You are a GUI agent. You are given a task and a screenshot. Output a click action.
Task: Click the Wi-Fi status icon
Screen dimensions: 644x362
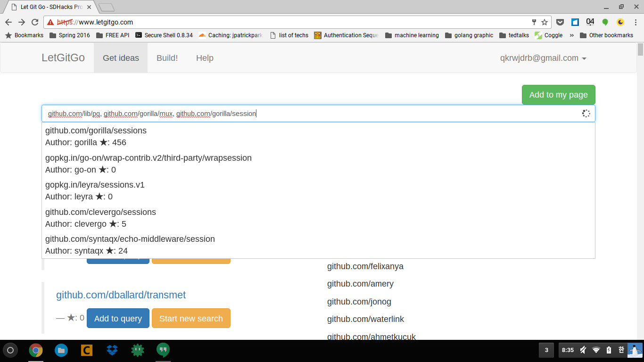596,350
